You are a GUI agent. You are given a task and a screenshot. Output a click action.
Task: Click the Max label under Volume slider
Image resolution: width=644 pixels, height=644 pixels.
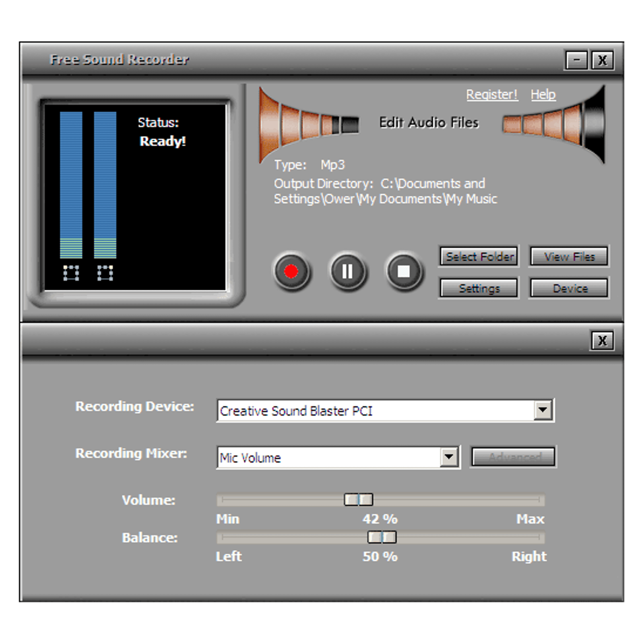pyautogui.click(x=530, y=519)
